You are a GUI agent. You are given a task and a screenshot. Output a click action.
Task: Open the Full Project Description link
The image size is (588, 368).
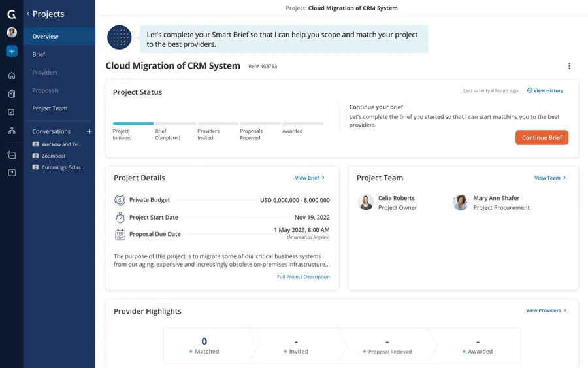pyautogui.click(x=303, y=277)
